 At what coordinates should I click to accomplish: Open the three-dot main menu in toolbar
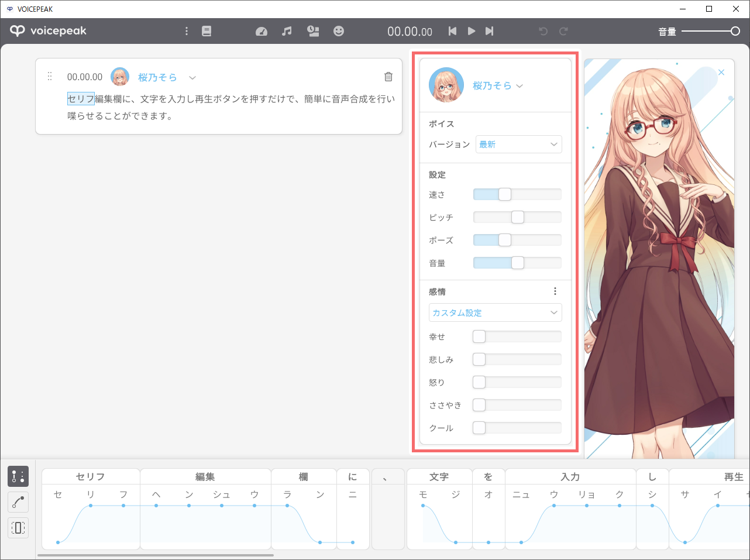click(x=187, y=31)
